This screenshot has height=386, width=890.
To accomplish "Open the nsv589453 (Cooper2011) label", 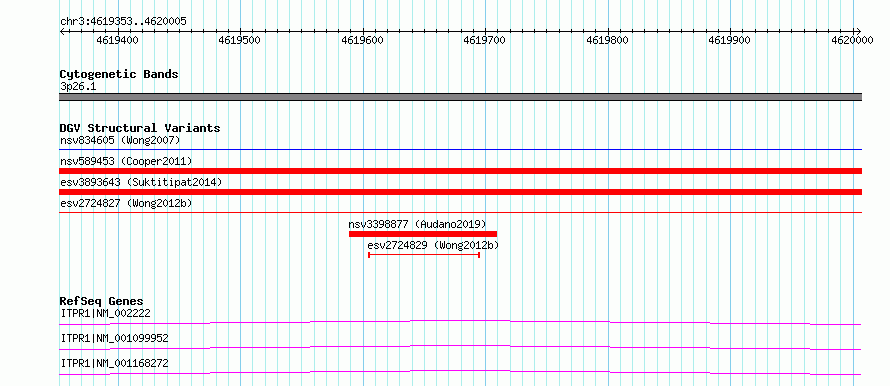I will point(126,161).
